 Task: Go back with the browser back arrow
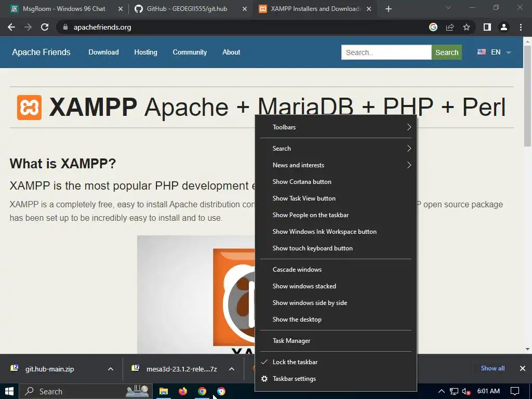point(11,27)
